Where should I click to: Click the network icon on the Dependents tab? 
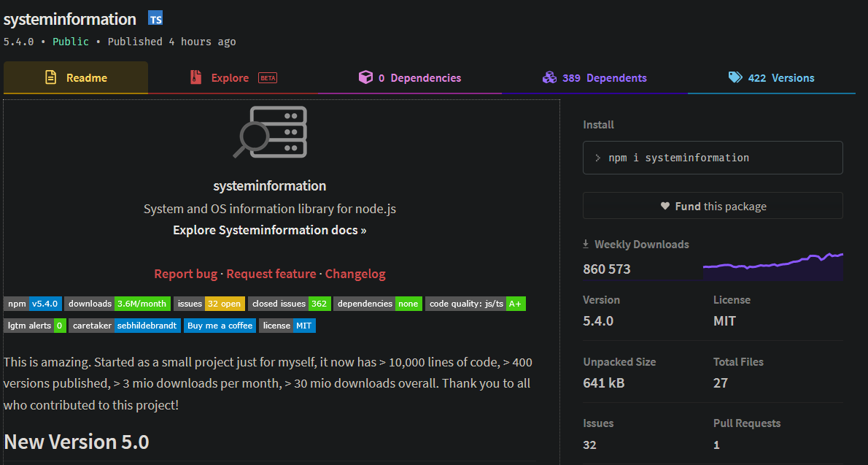point(549,77)
